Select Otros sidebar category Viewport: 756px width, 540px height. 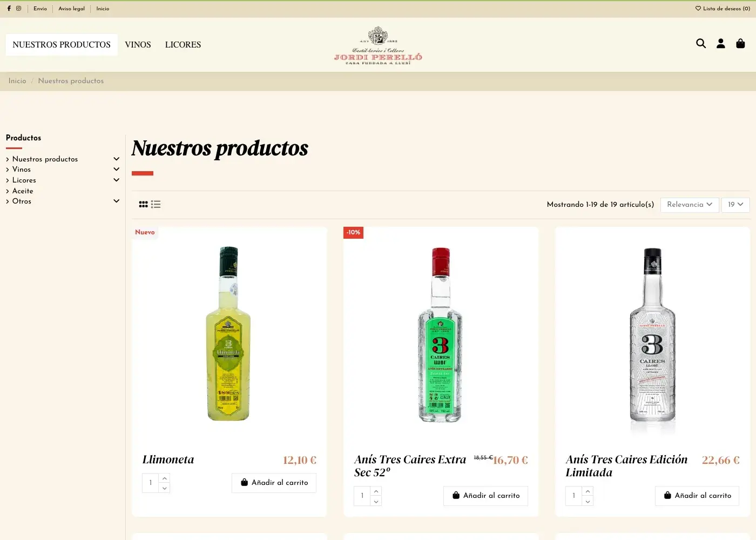(22, 201)
